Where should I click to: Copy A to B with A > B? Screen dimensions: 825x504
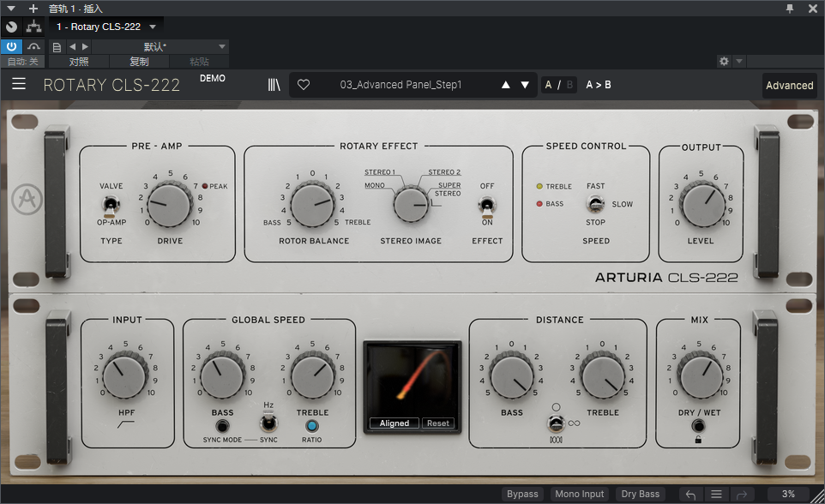tap(599, 85)
